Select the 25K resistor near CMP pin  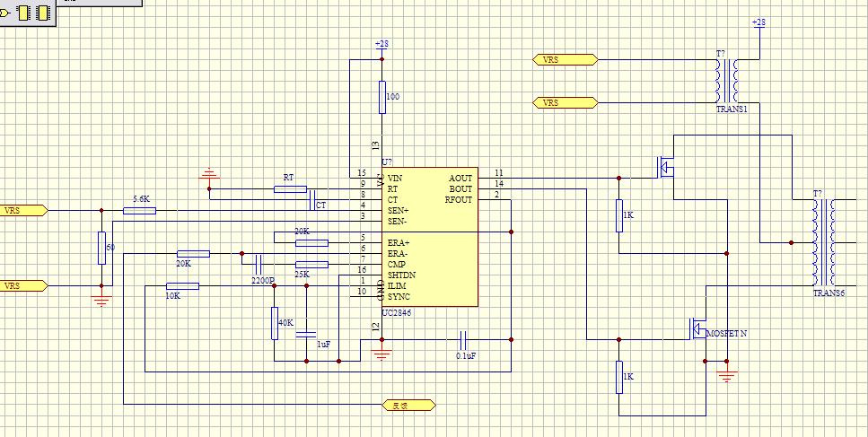(311, 265)
